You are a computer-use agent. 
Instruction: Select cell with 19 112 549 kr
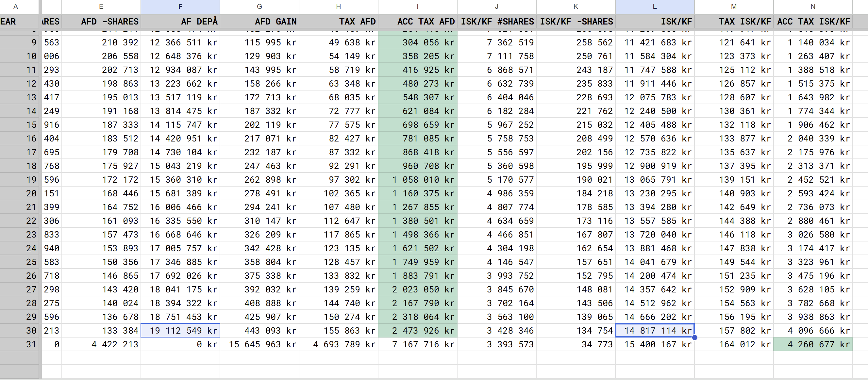180,330
